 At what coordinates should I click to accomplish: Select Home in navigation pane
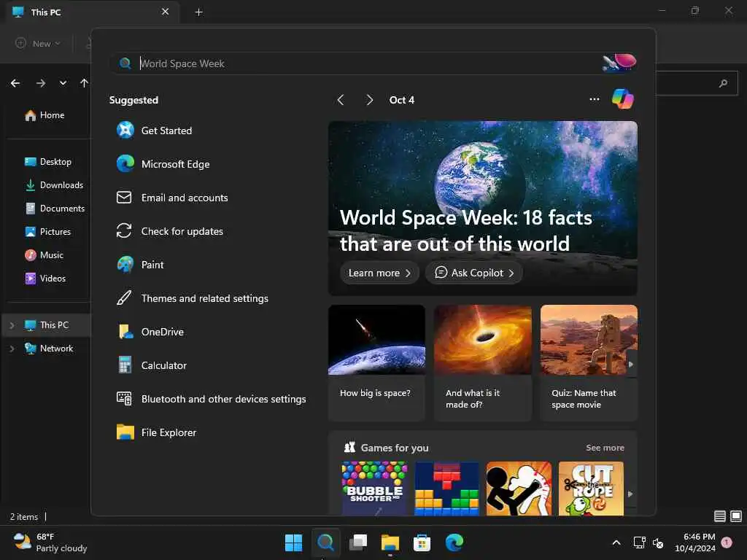coord(44,115)
